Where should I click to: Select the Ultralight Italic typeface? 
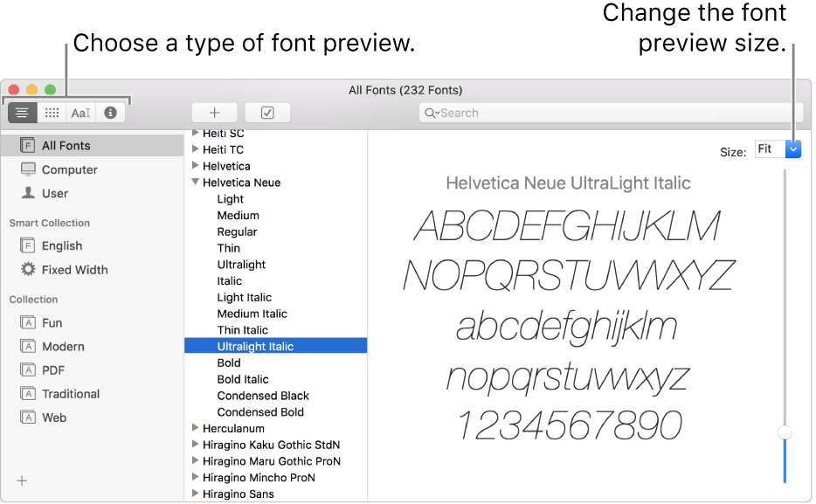pos(276,347)
